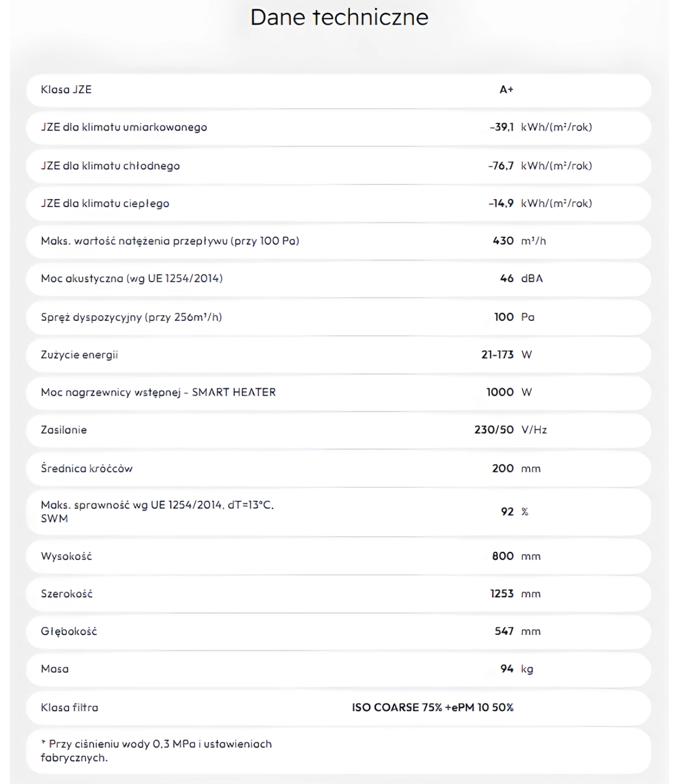The height and width of the screenshot is (784, 679).
Task: Select the "Średnica króćców" row label
Action: click(x=87, y=468)
